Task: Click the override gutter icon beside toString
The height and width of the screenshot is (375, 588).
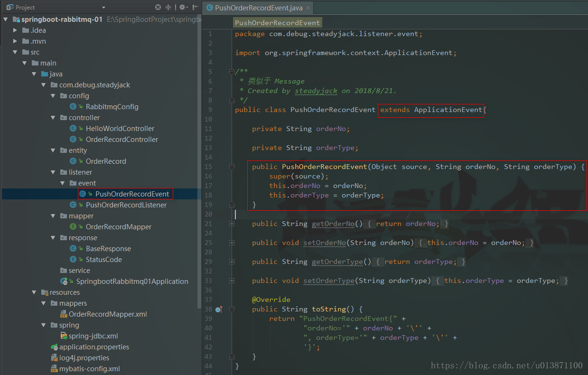Action: pos(218,309)
